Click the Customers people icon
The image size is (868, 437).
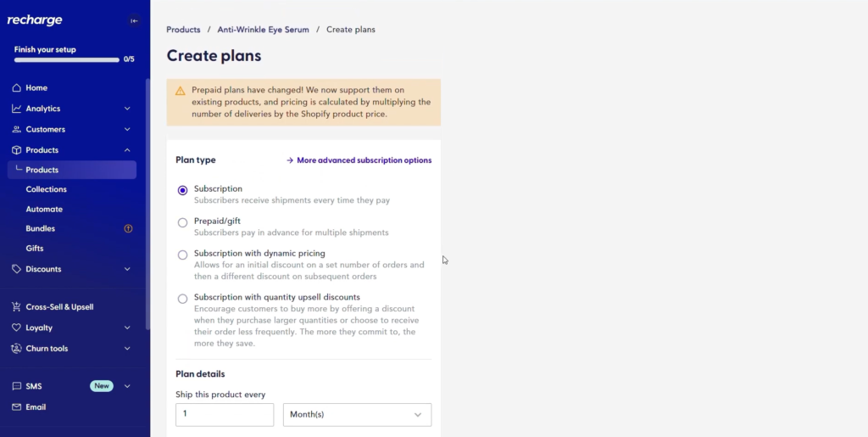[17, 130]
